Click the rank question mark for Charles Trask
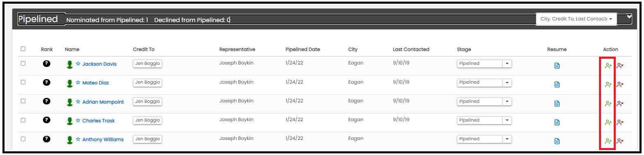This screenshot has height=155, width=644. (x=47, y=120)
